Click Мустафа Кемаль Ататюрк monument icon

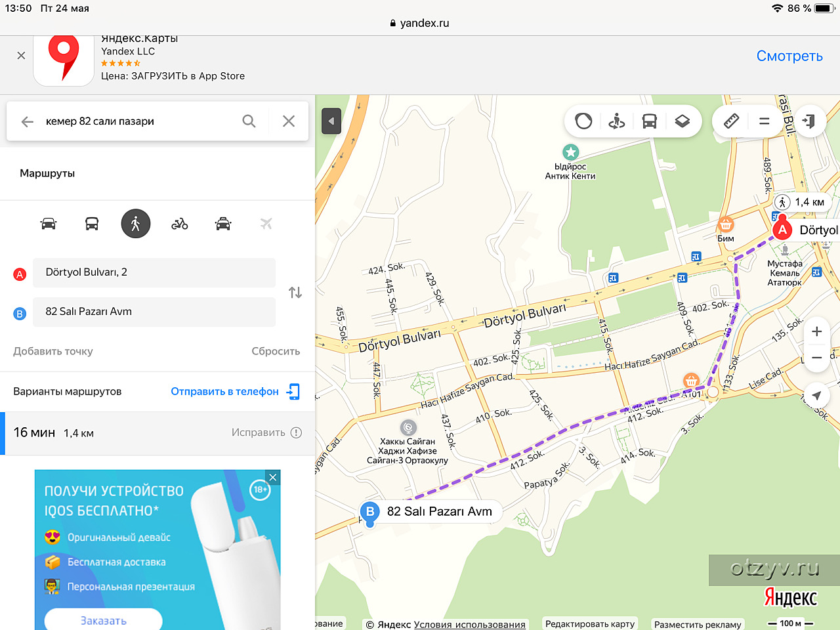pos(784,249)
